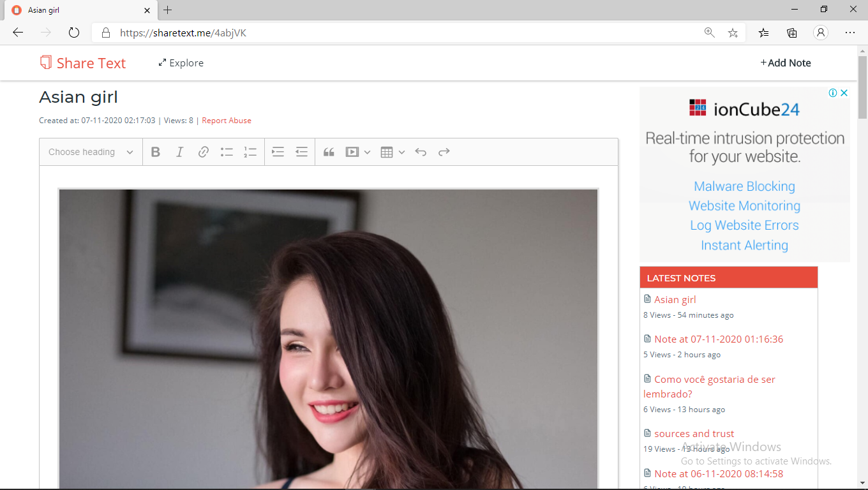
Task: Expand the media embed dropdown arrow
Action: click(x=367, y=152)
